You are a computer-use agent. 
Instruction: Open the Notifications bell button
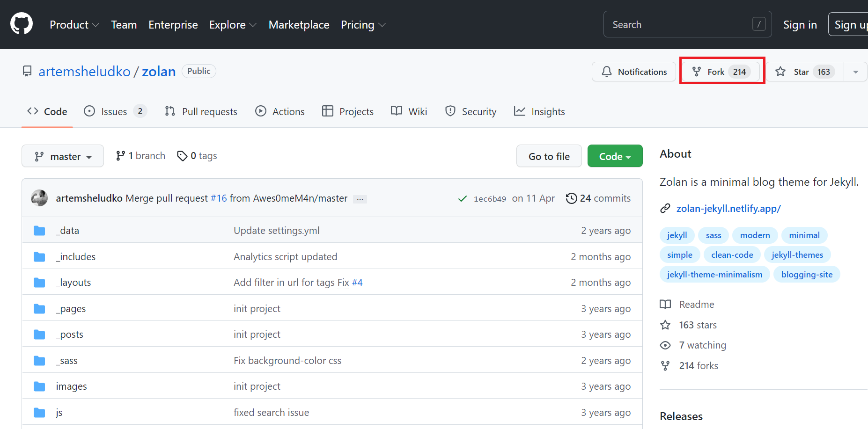634,72
